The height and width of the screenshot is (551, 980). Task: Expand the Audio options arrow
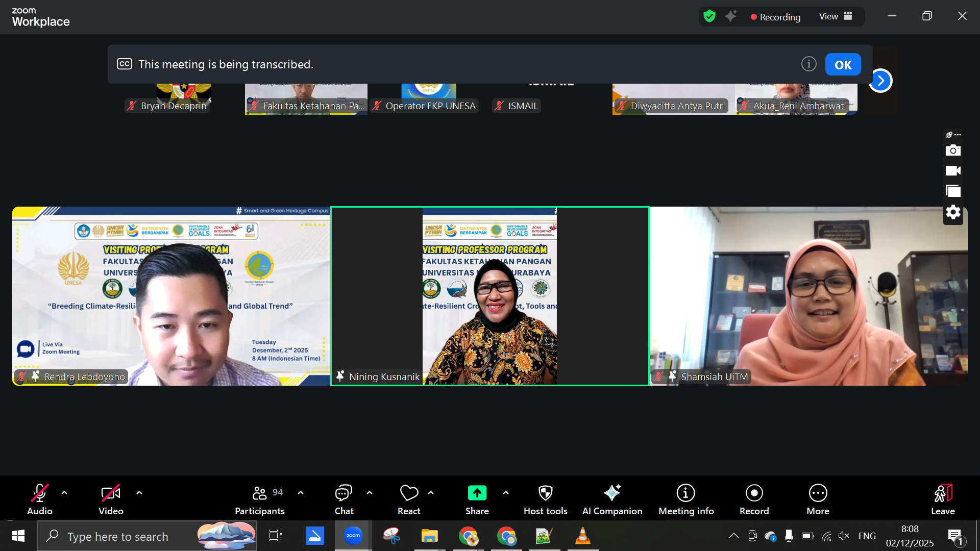click(64, 493)
